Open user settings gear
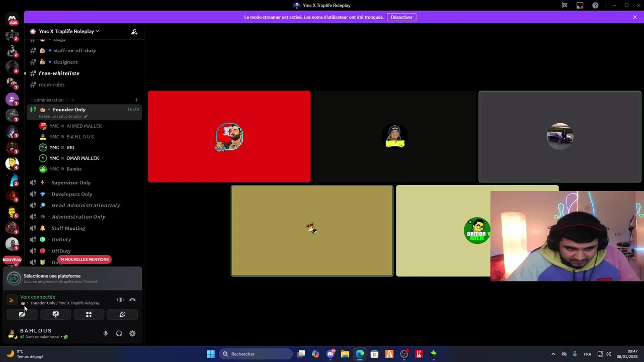This screenshot has width=644, height=362. [132, 333]
